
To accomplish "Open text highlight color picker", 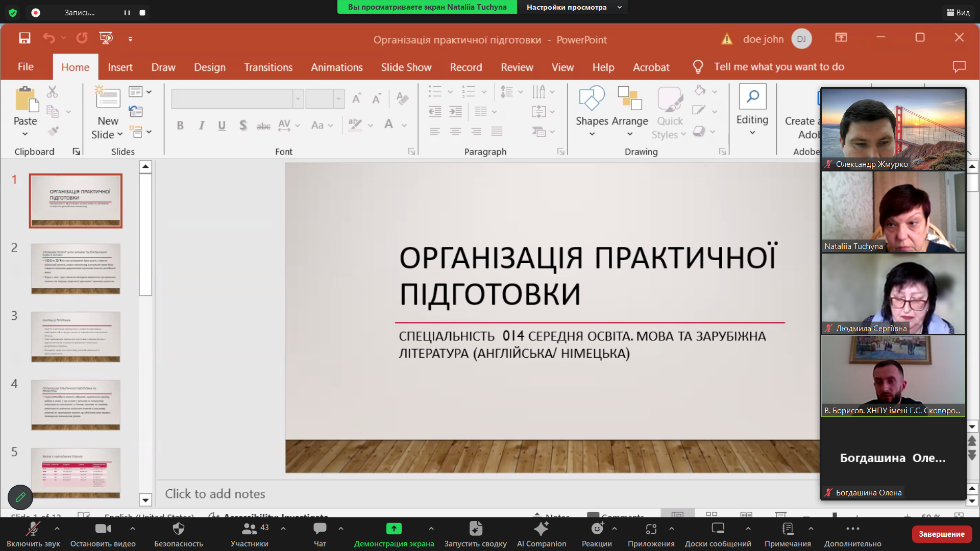I will coord(355,125).
